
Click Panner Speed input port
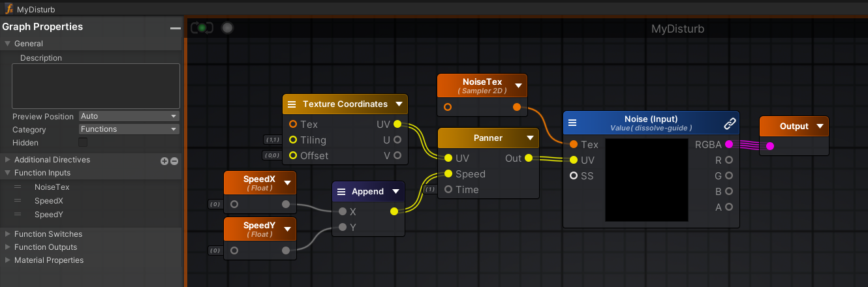point(448,174)
